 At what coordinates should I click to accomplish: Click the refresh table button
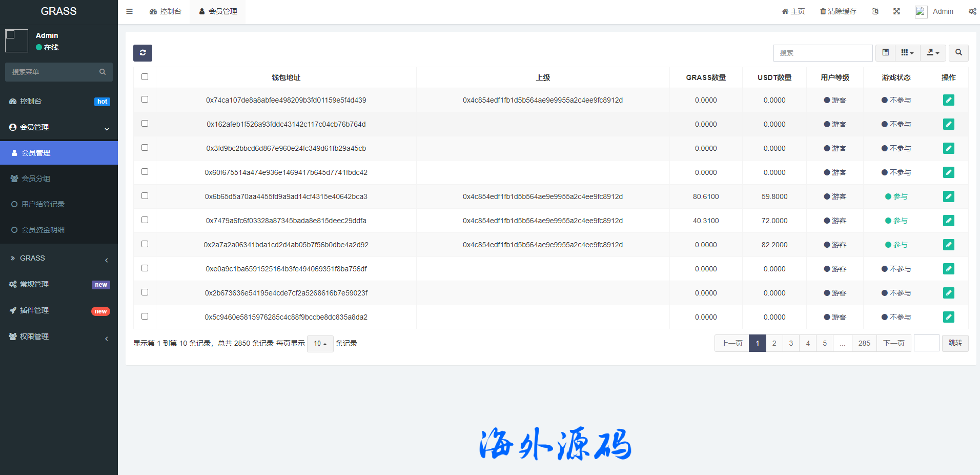pyautogui.click(x=142, y=53)
